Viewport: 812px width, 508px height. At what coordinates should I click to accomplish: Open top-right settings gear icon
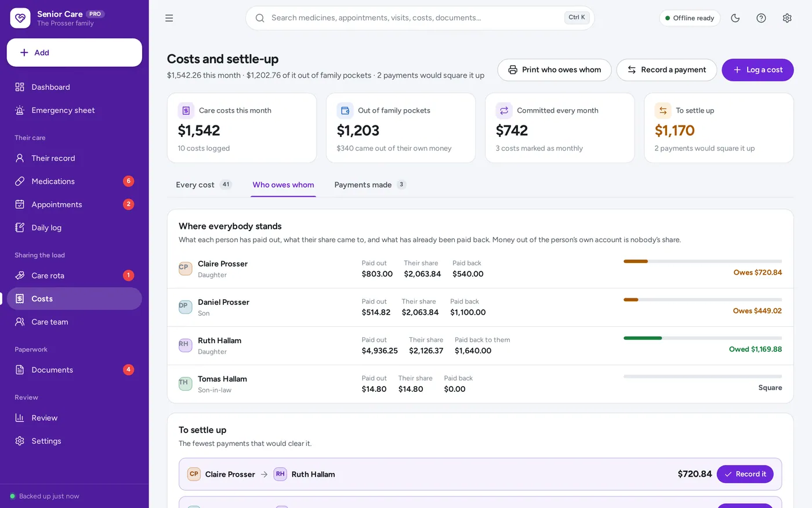pos(787,18)
